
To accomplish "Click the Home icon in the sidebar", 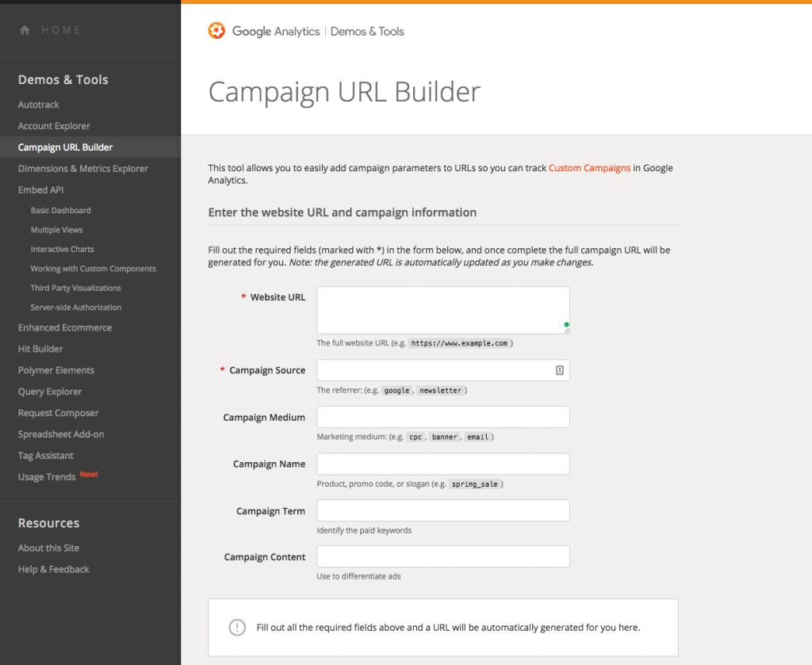I will [25, 30].
